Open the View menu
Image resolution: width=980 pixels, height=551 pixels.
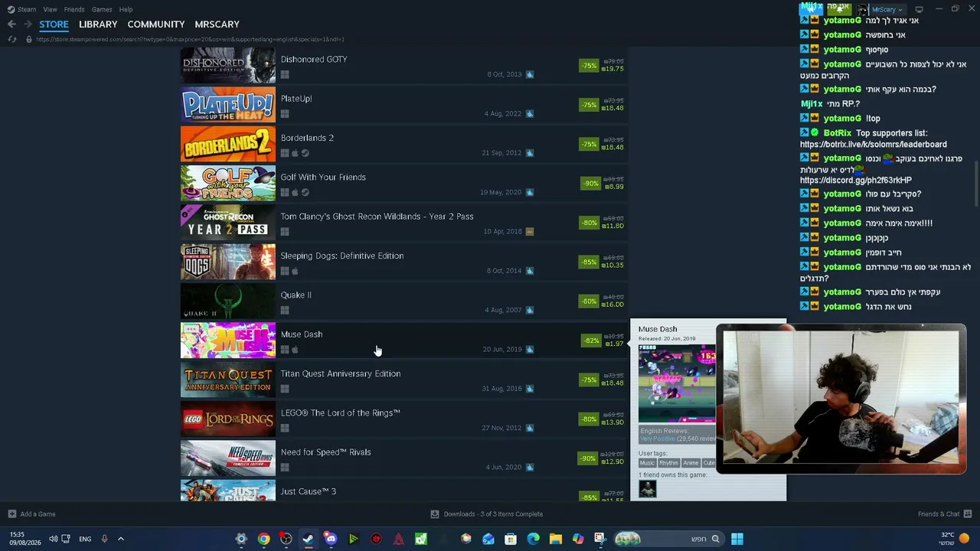coord(50,9)
